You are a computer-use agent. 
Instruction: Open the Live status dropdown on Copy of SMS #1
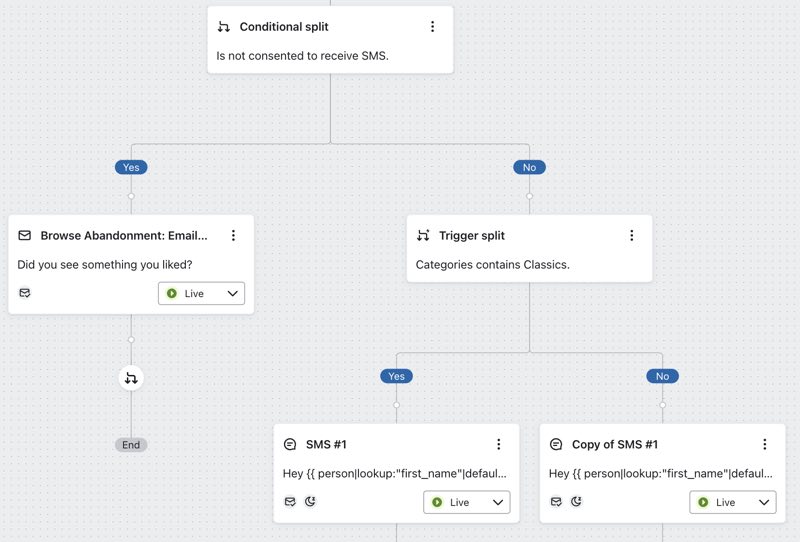tap(733, 502)
